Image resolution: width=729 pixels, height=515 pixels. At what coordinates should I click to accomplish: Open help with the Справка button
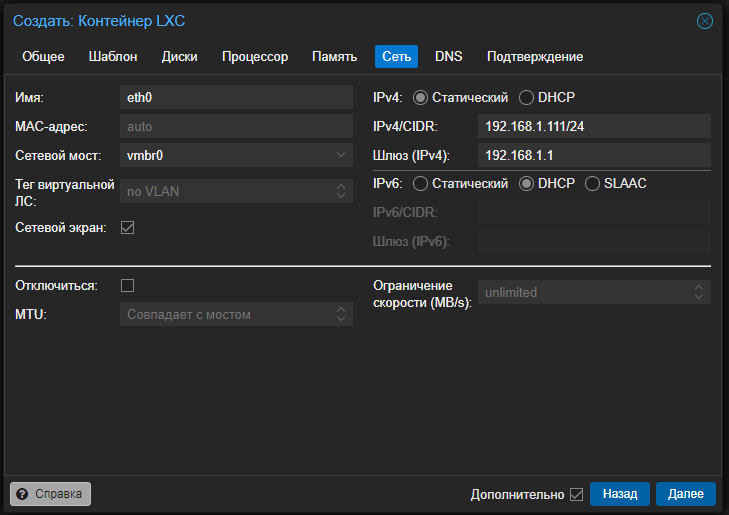[x=50, y=494]
